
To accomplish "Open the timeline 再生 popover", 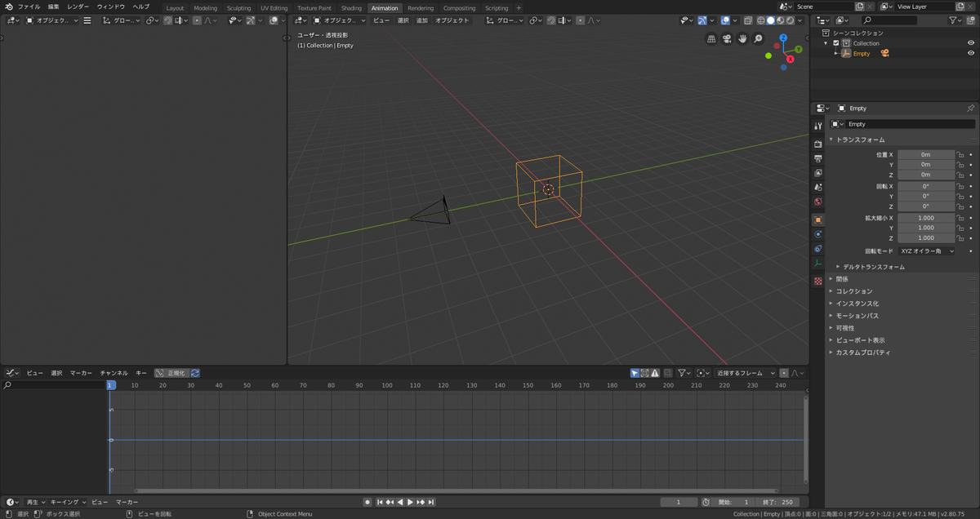I will point(34,502).
